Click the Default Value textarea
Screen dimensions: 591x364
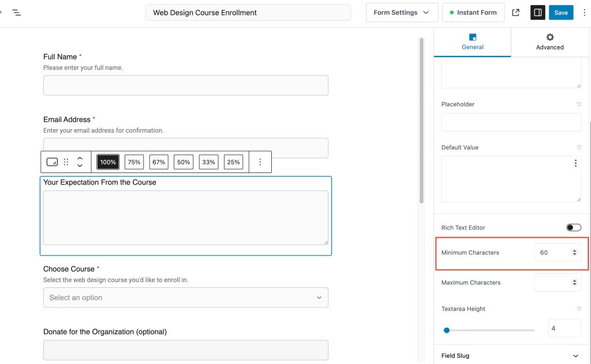point(511,179)
